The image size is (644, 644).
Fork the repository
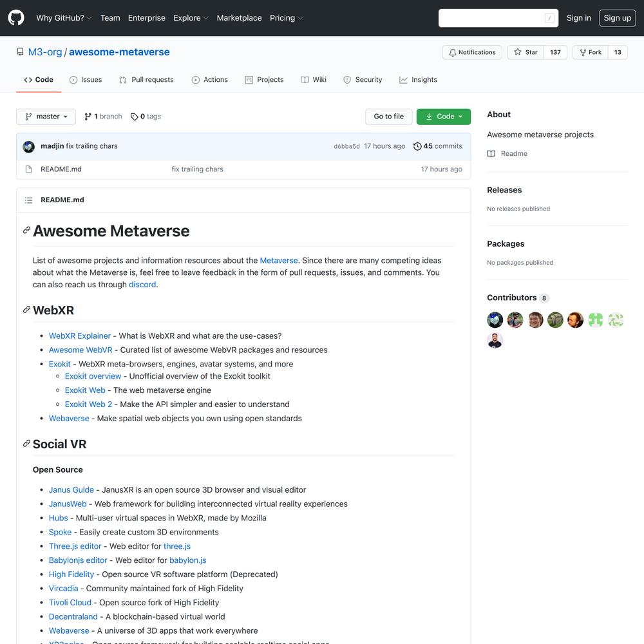click(x=590, y=52)
